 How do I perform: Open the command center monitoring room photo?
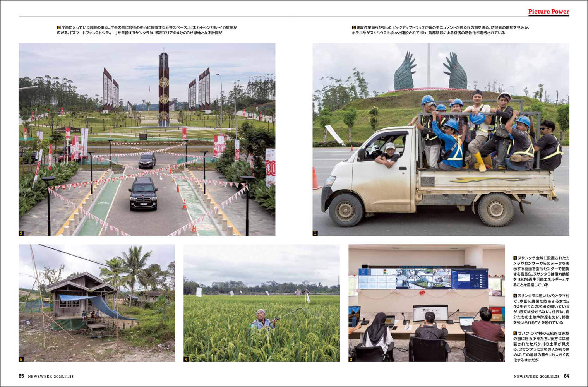(426, 303)
